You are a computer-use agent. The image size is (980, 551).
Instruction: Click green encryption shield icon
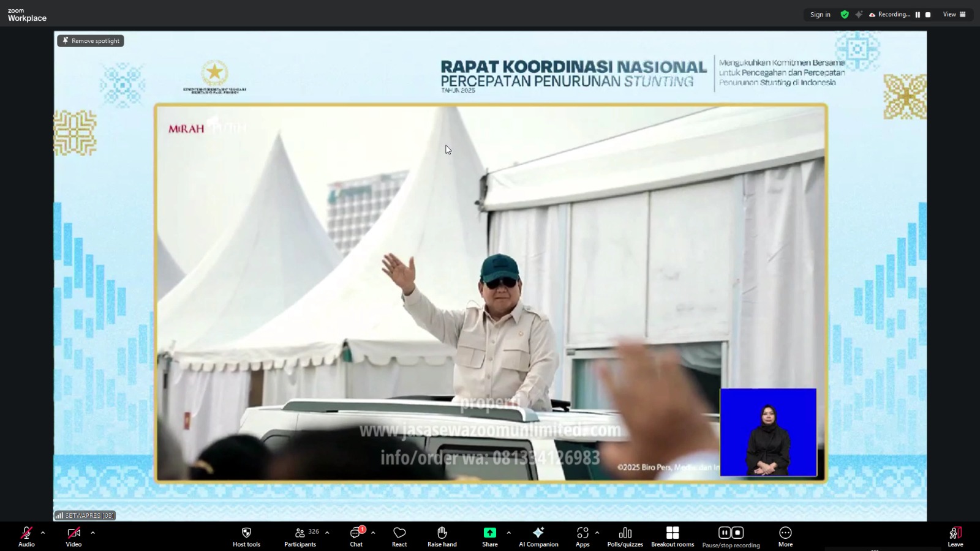(845, 15)
